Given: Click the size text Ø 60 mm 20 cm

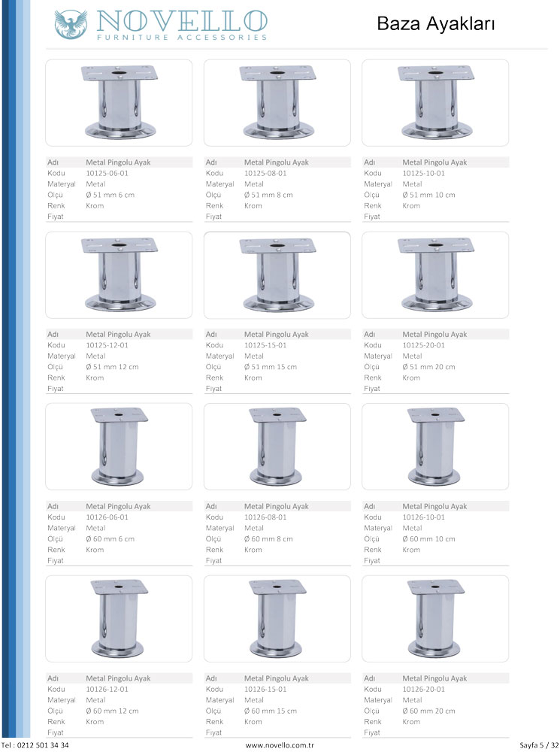Looking at the screenshot, I should pos(428,711).
